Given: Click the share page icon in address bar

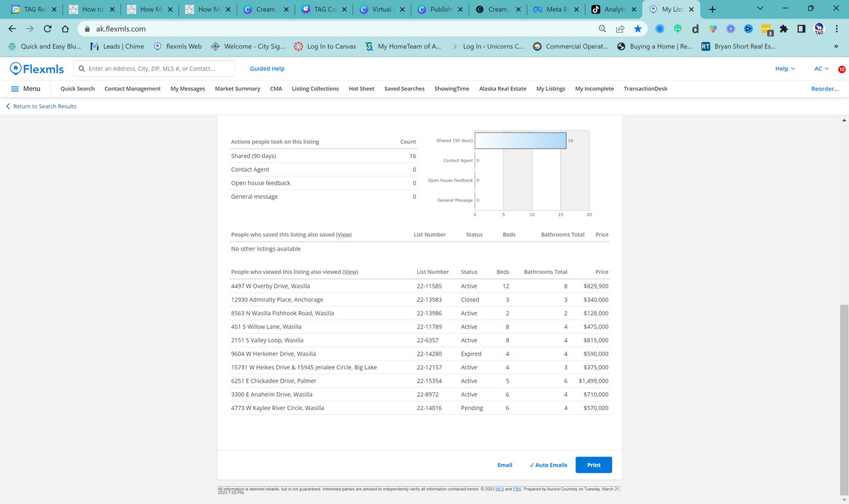Looking at the screenshot, I should [x=620, y=29].
